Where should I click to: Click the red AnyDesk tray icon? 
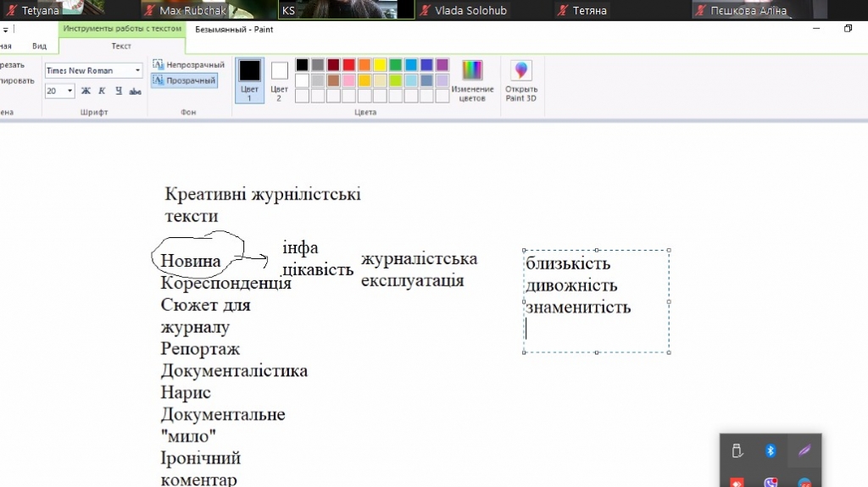[x=737, y=483]
